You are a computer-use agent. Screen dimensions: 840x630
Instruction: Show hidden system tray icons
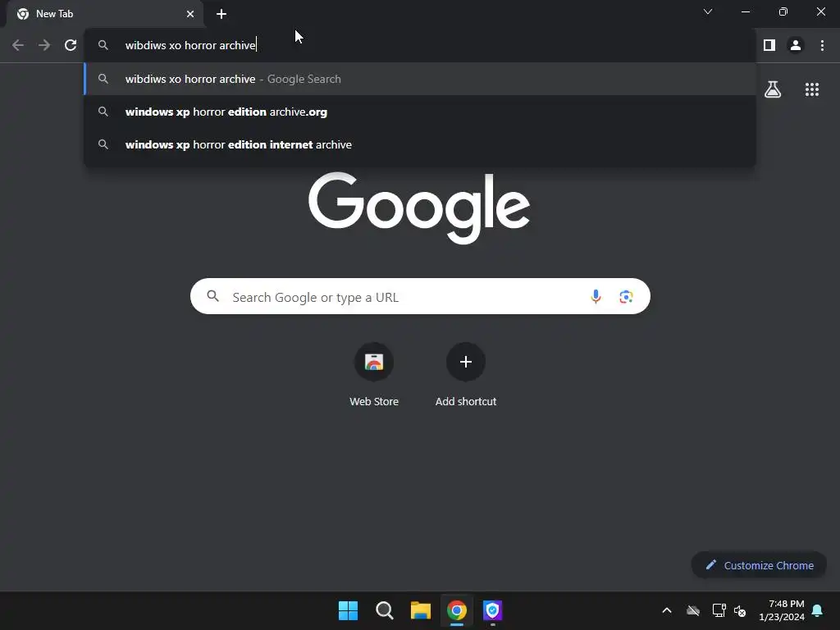tap(667, 610)
